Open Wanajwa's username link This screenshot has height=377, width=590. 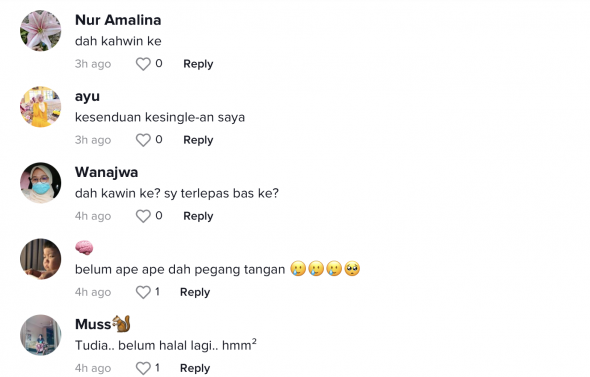(106, 172)
